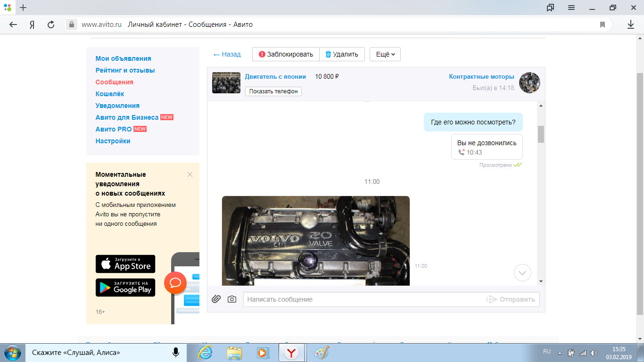The width and height of the screenshot is (644, 362).
Task: Open Мои объявления in the sidebar
Action: pyautogui.click(x=123, y=58)
